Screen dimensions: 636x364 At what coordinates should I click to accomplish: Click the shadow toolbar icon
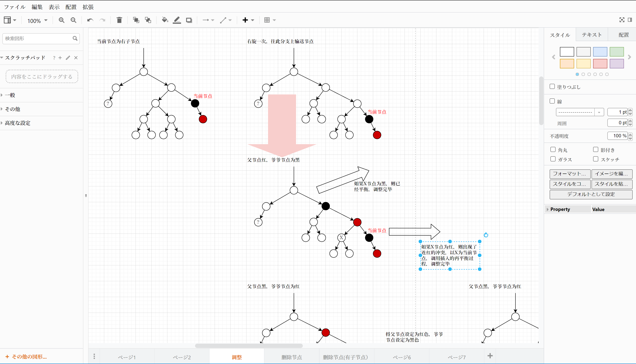[189, 20]
